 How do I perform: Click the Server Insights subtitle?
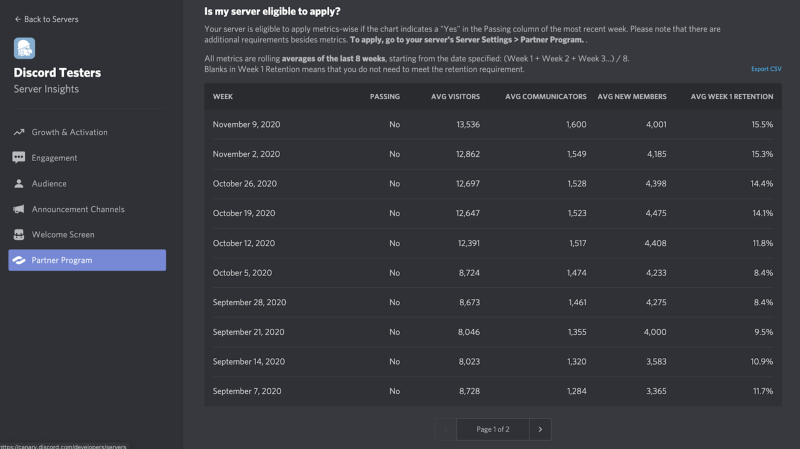click(46, 89)
